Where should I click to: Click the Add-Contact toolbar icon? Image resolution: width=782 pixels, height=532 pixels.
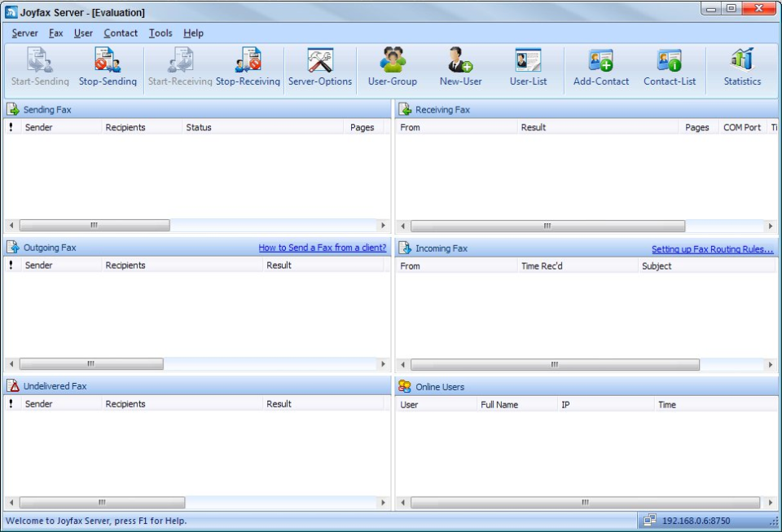tap(600, 68)
